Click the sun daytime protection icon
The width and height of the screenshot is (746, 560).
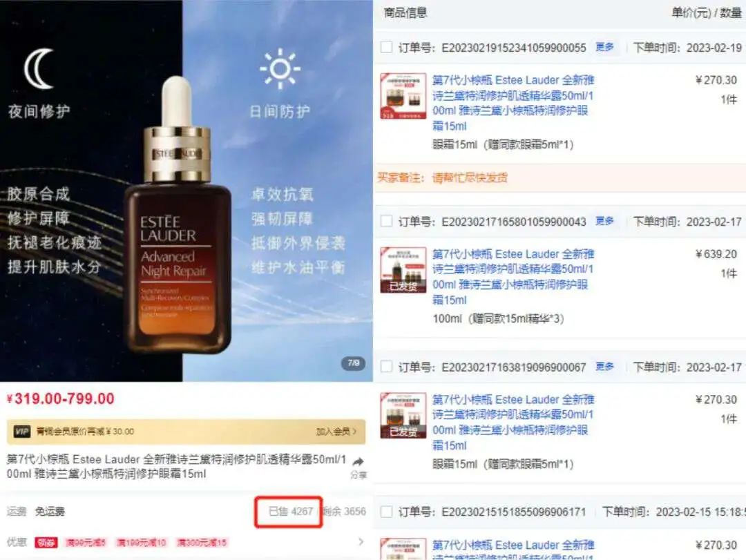click(x=280, y=69)
